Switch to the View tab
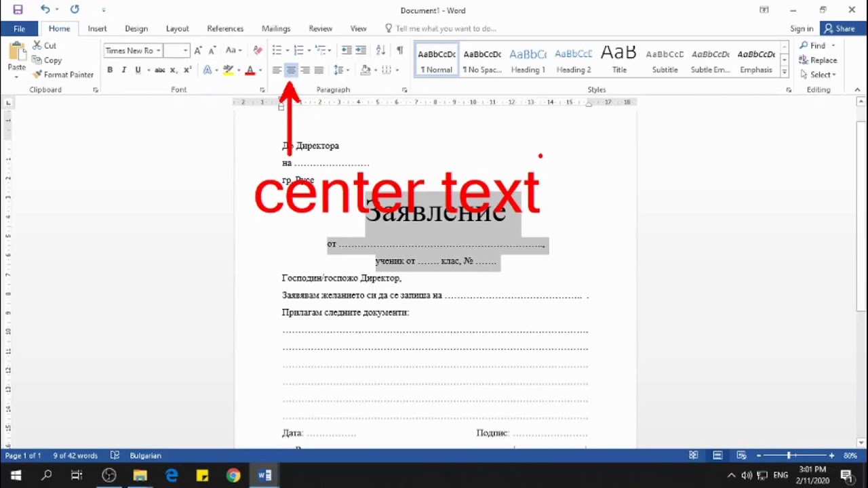This screenshot has height=488, width=868. pyautogui.click(x=358, y=28)
